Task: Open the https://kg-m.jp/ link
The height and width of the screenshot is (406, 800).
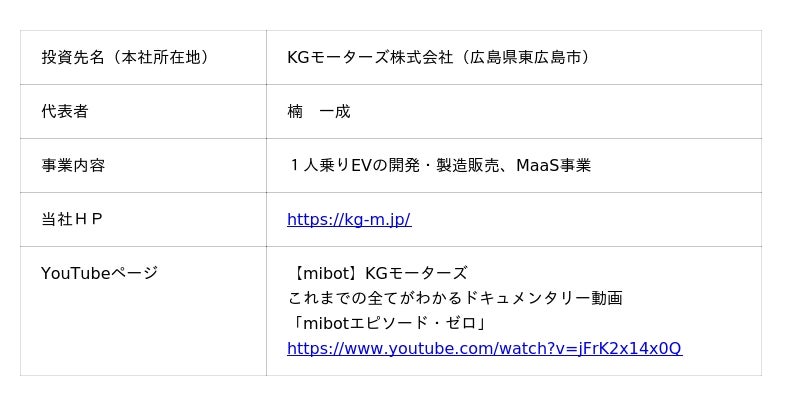Action: pyautogui.click(x=349, y=219)
